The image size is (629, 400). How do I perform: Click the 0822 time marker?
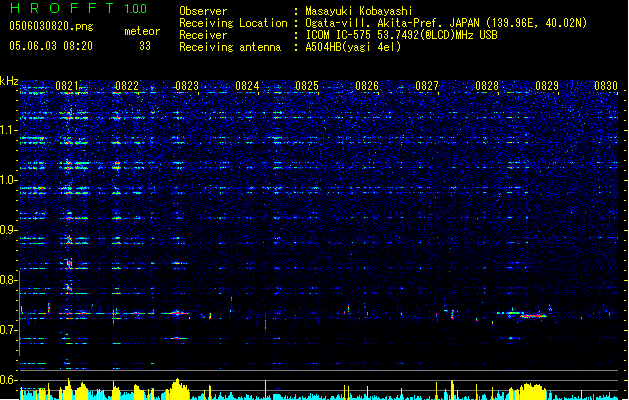point(127,86)
